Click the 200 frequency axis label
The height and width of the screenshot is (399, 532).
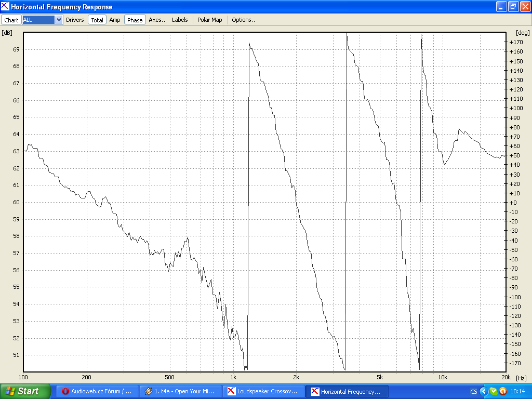87,377
